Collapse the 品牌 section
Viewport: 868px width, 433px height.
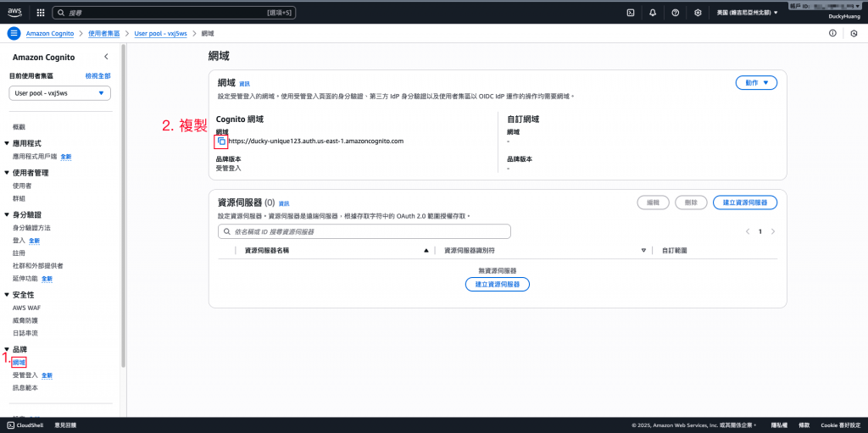tap(7, 349)
